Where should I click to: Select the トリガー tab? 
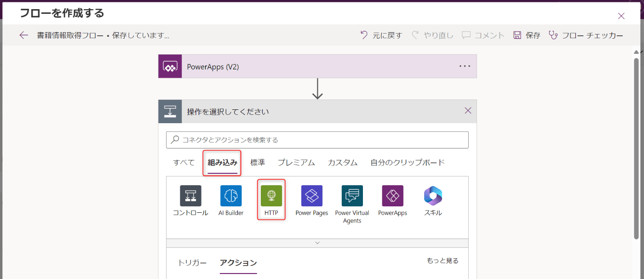192,263
